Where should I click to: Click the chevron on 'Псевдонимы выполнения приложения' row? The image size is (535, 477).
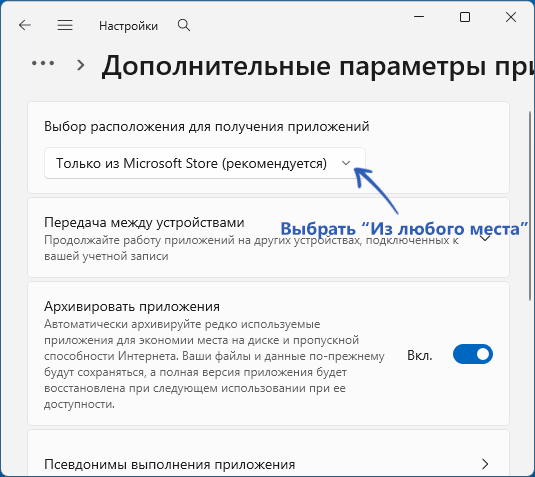coord(485,464)
